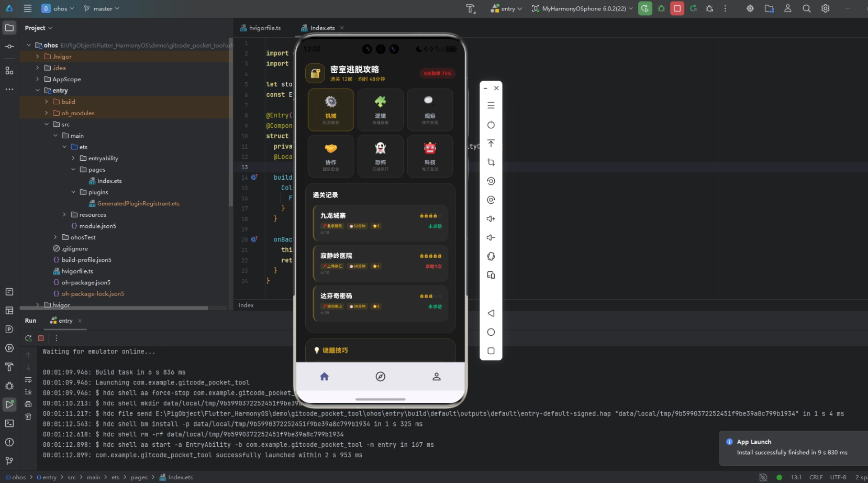Take emulator screenshot with crop icon
This screenshot has height=483, width=868.
(491, 162)
